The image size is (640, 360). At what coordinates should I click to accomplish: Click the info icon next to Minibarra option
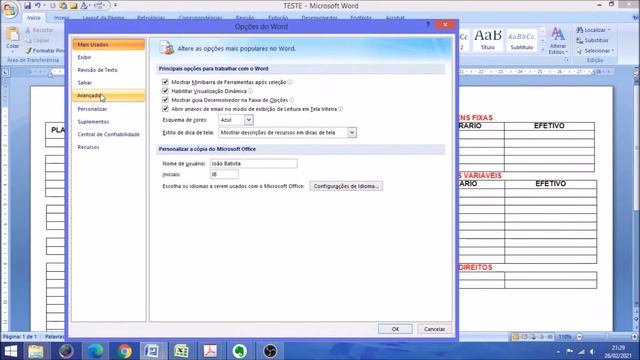pyautogui.click(x=290, y=82)
